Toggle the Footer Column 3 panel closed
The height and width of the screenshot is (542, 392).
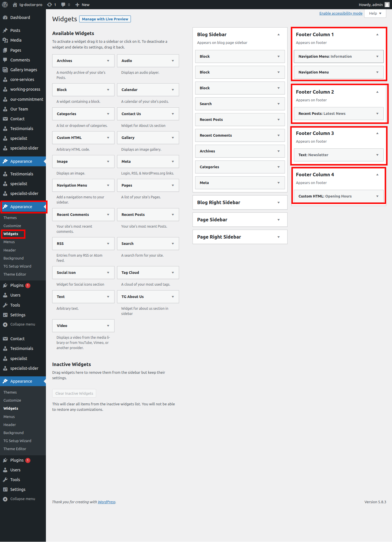(377, 133)
